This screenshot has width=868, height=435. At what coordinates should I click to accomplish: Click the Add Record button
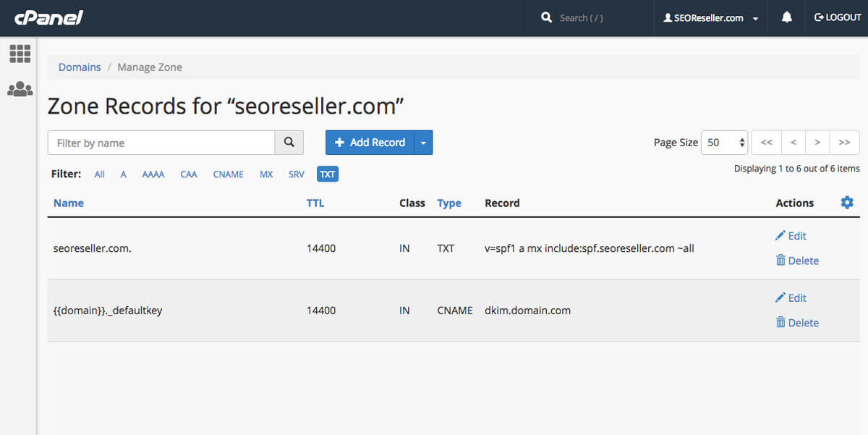point(370,142)
